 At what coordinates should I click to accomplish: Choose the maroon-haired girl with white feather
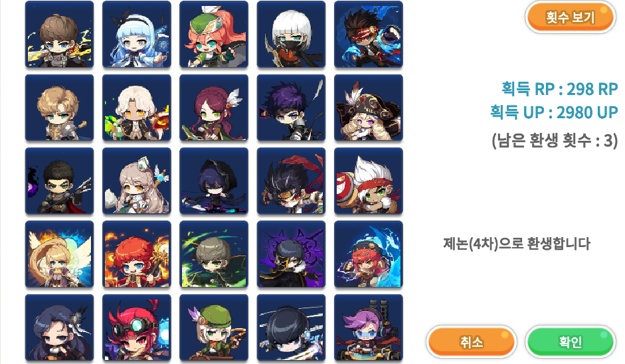click(214, 108)
